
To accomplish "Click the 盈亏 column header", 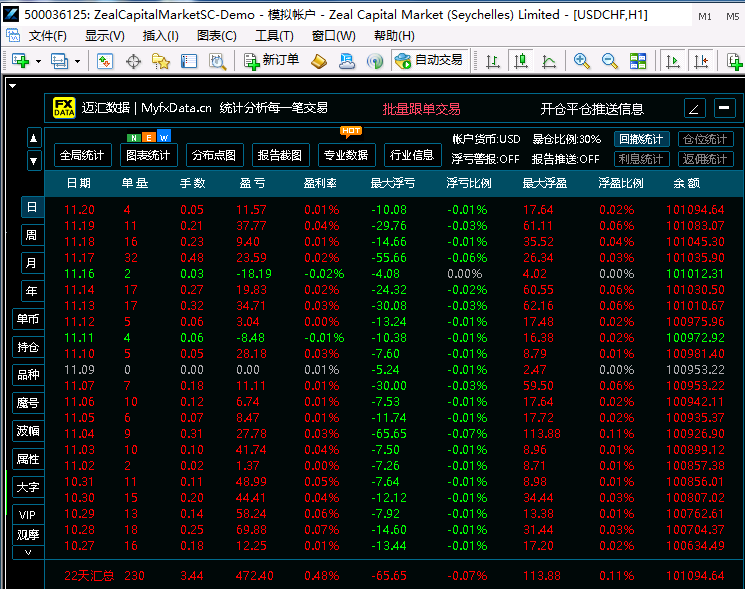I will 252,183.
